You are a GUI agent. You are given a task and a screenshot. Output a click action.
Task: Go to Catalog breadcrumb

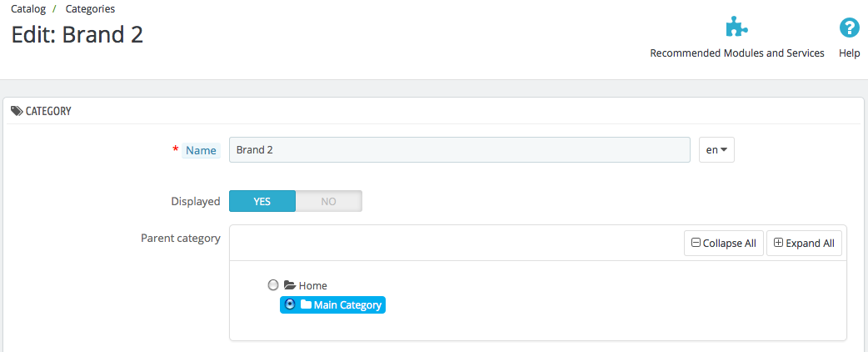[28, 9]
